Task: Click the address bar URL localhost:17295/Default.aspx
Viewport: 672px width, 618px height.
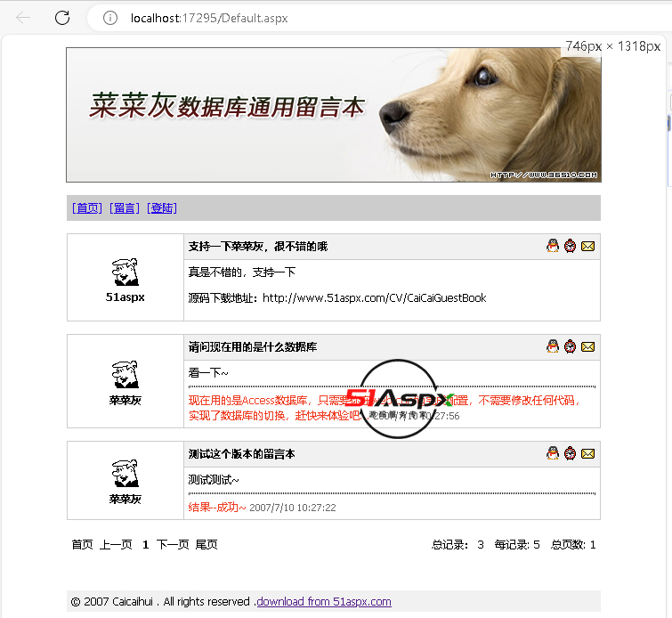Action: coord(209,18)
